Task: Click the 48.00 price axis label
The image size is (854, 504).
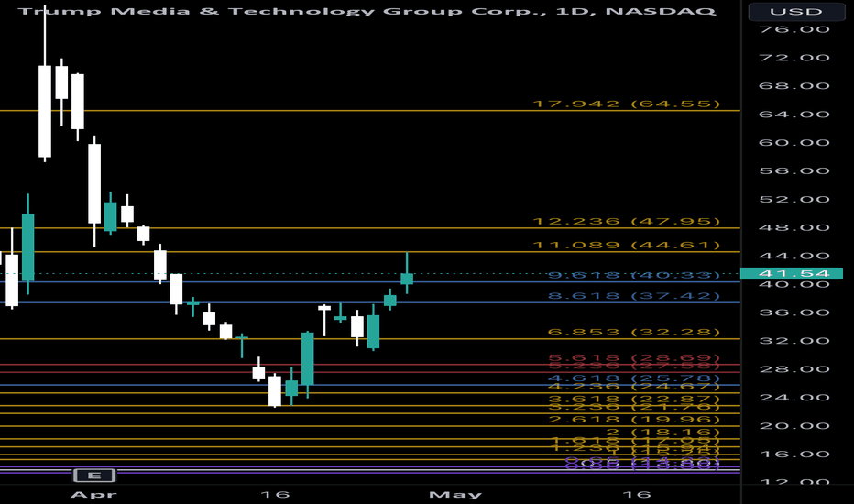Action: [x=794, y=228]
